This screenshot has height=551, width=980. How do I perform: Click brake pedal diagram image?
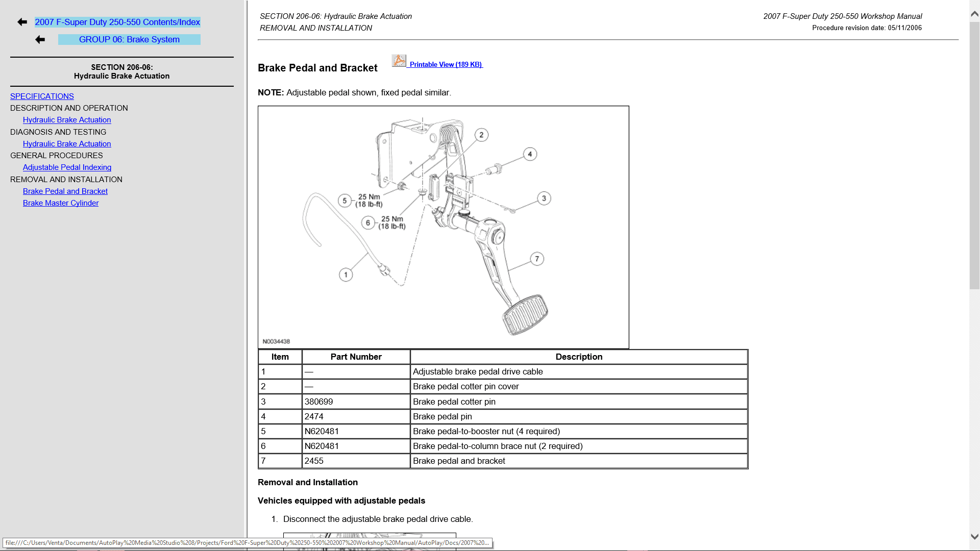(443, 227)
